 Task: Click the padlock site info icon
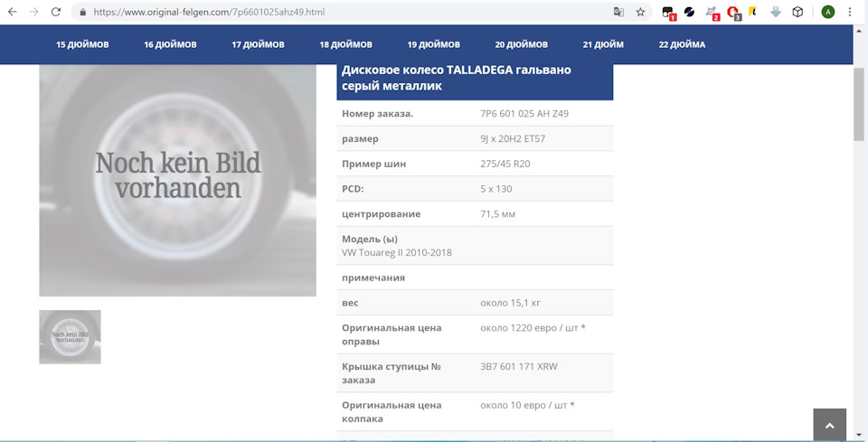tap(83, 12)
